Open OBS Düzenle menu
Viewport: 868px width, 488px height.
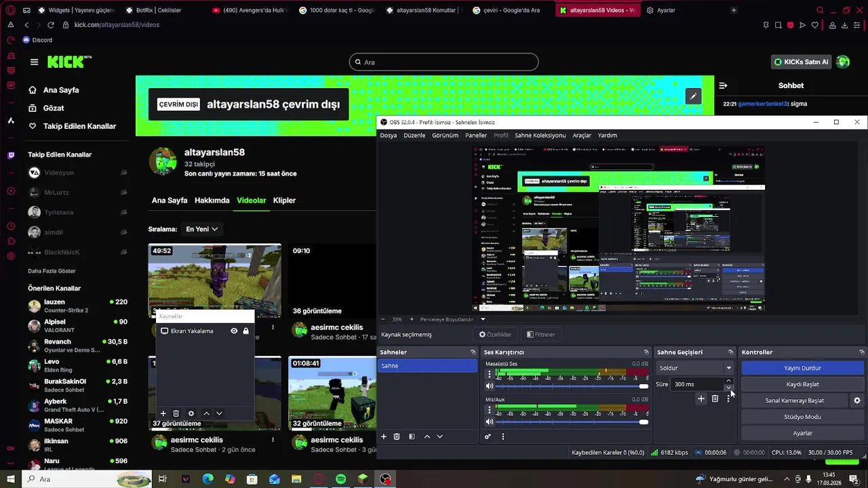click(x=414, y=136)
